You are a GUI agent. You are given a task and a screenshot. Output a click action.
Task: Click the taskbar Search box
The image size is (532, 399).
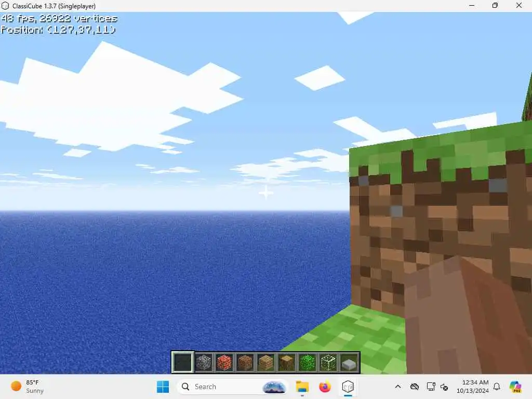233,387
